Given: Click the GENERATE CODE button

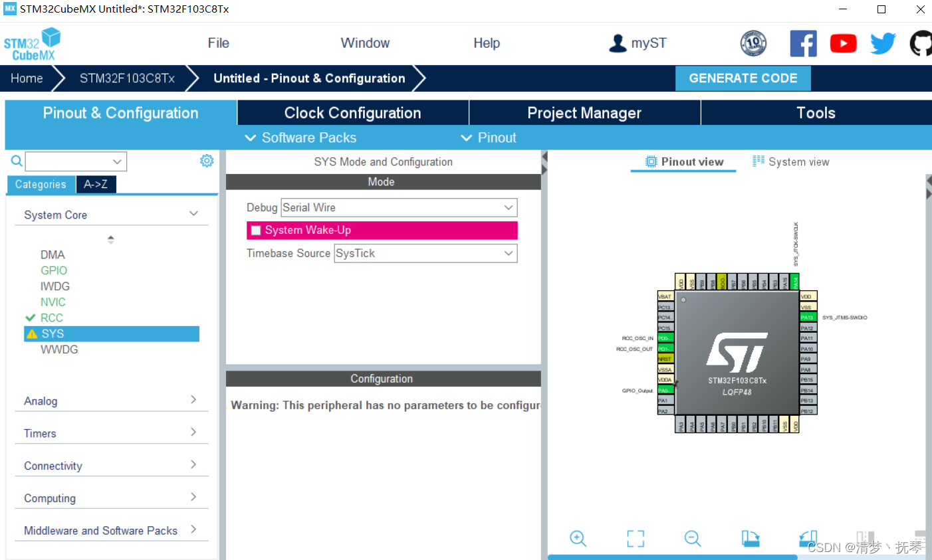Looking at the screenshot, I should [743, 78].
